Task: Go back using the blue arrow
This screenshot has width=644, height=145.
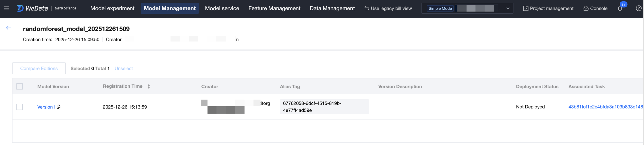Action: 9,28
